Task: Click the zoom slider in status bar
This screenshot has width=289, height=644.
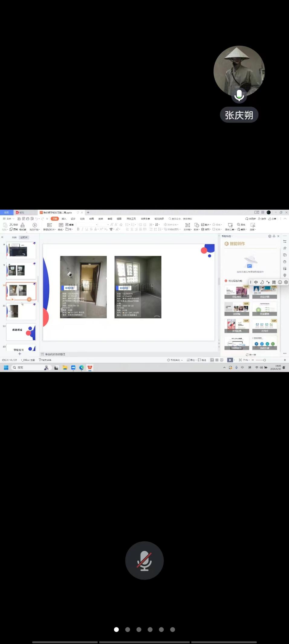Action: 265,360
